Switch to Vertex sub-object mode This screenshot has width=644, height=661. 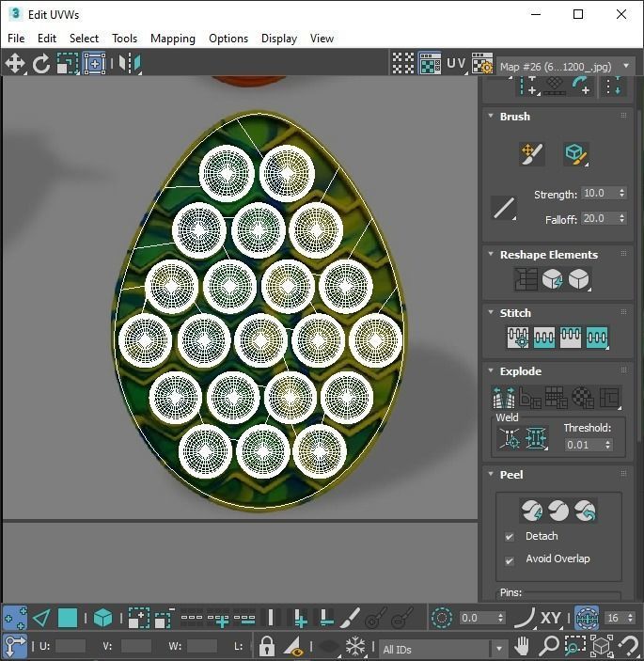point(15,618)
